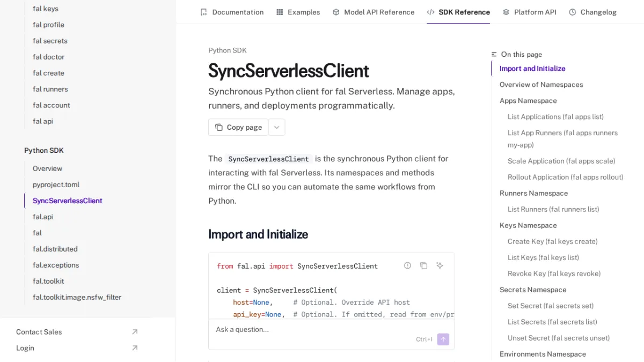Jump to Rollout Application section

click(x=566, y=177)
